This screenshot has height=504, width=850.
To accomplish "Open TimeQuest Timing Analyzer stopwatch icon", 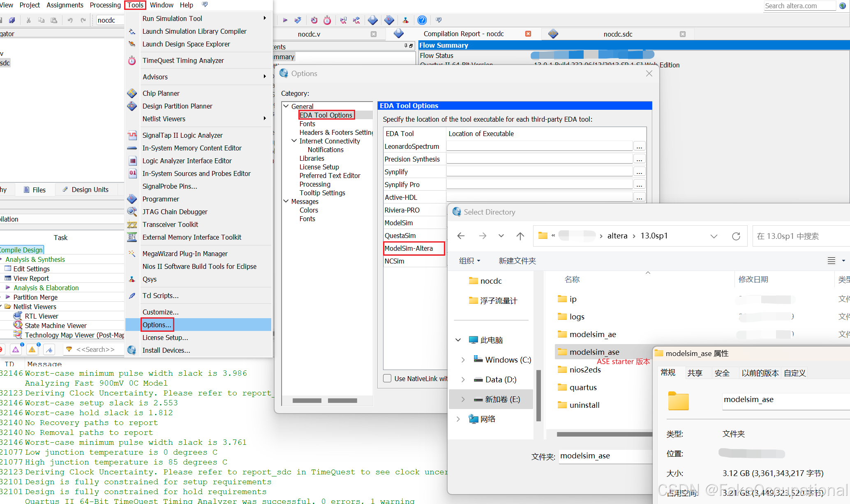I will (327, 20).
